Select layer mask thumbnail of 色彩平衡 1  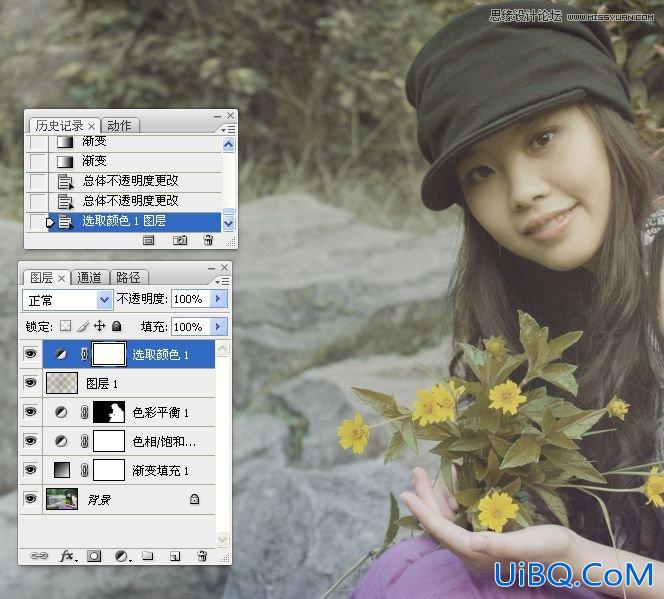pos(109,412)
